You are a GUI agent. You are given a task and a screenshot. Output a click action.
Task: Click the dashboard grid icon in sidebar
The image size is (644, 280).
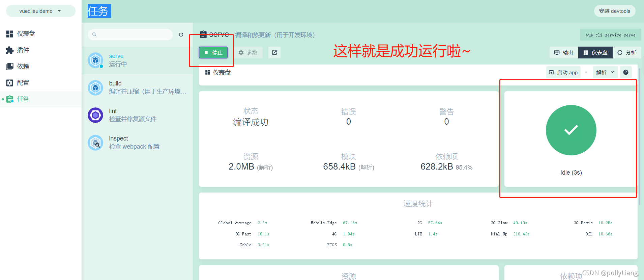(x=10, y=34)
